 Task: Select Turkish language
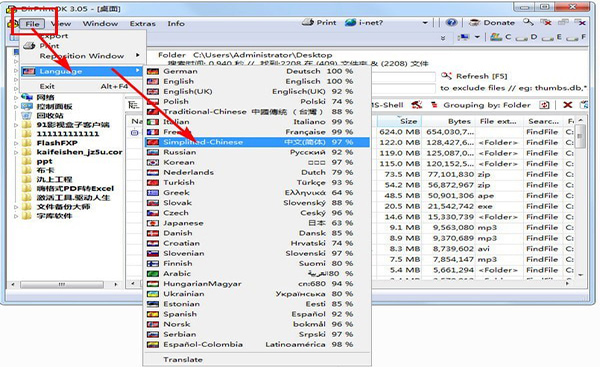pos(257,183)
